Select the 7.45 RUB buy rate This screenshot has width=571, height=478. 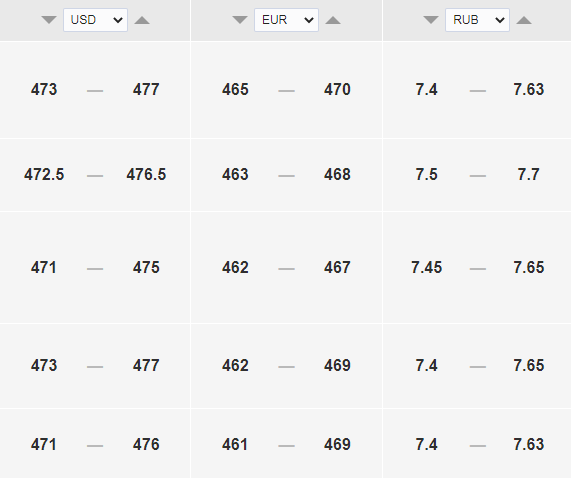(426, 268)
